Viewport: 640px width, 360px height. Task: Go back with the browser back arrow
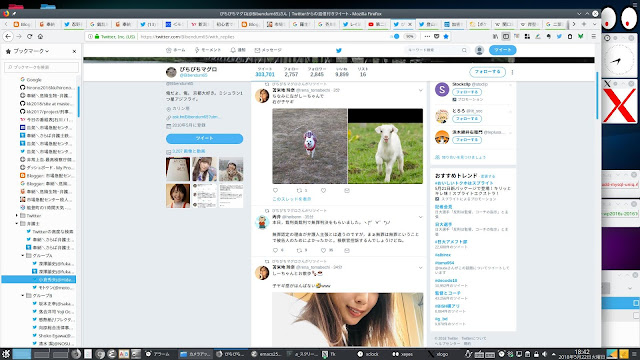(x=8, y=36)
